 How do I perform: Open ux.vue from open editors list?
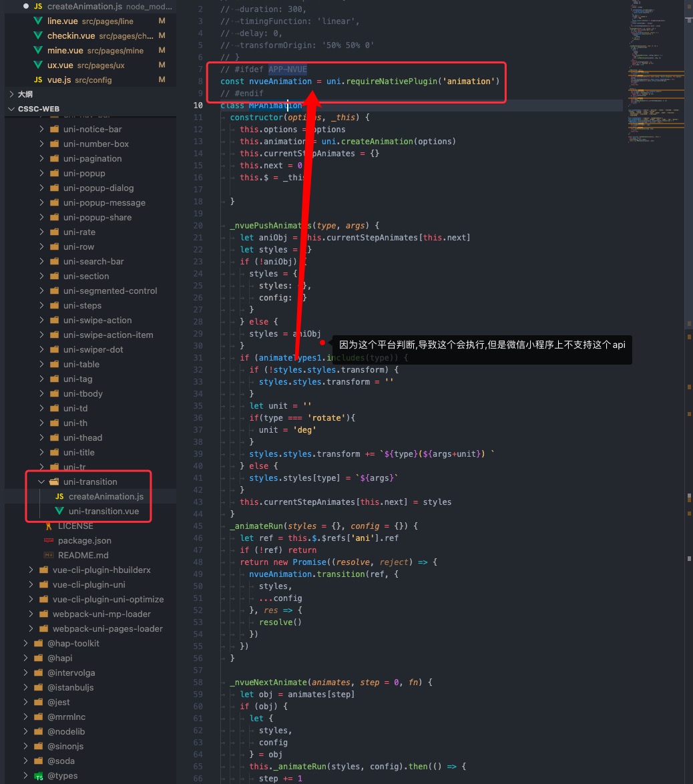[60, 65]
